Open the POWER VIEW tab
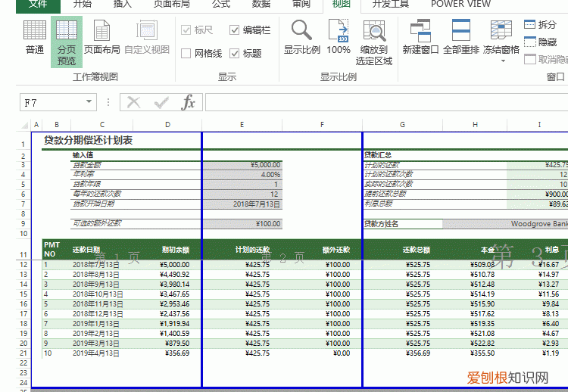568x392 pixels. [x=460, y=4]
